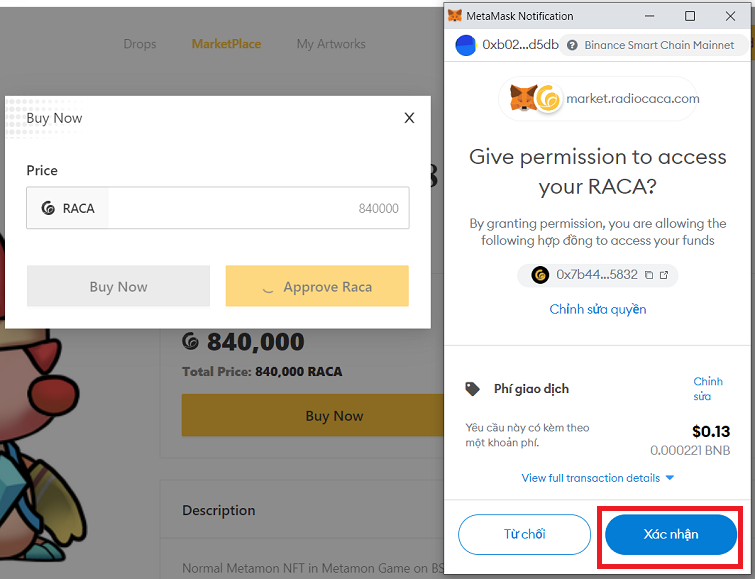Switch to the MarketPlace tab
This screenshot has height=579, width=755.
pyautogui.click(x=226, y=44)
